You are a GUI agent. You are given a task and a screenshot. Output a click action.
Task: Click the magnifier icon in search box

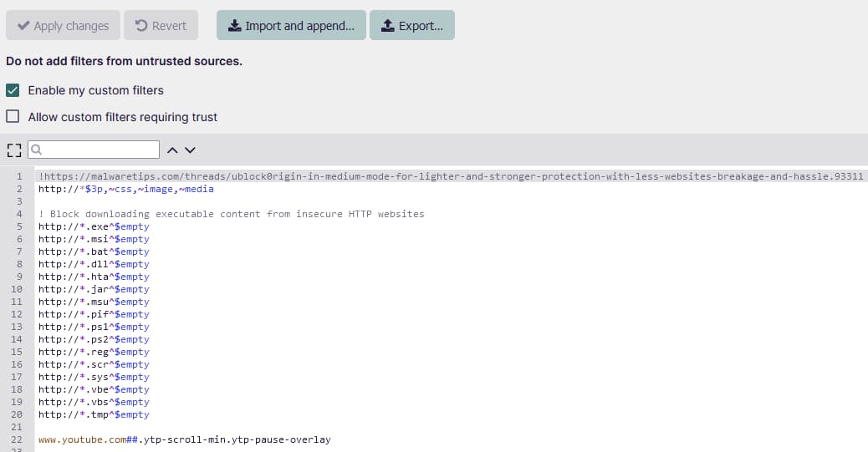[x=38, y=150]
